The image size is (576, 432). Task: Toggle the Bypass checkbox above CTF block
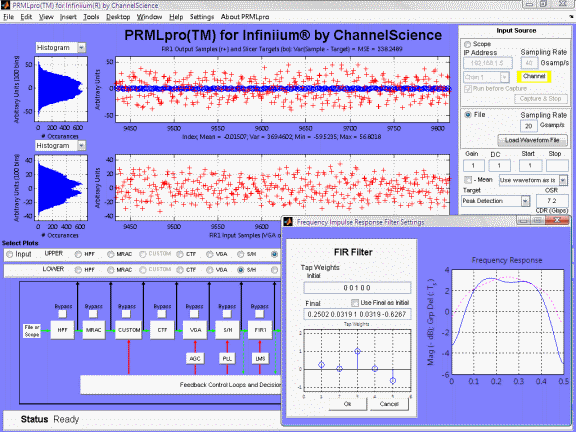161,314
